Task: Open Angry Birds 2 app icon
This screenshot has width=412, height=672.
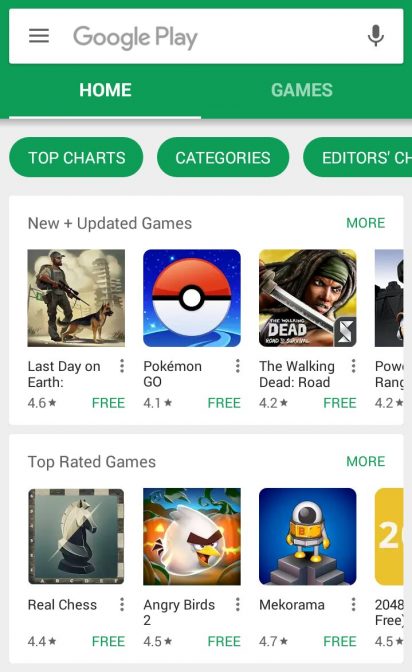Action: 192,536
